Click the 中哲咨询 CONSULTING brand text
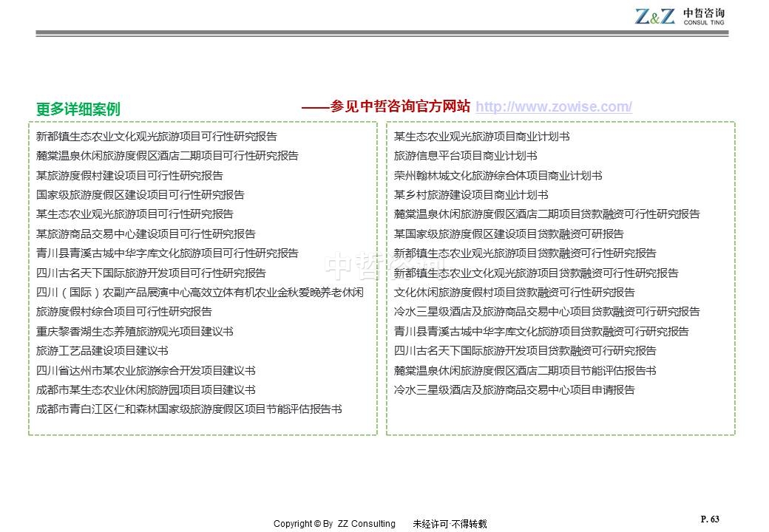The width and height of the screenshot is (769, 532). [703, 16]
